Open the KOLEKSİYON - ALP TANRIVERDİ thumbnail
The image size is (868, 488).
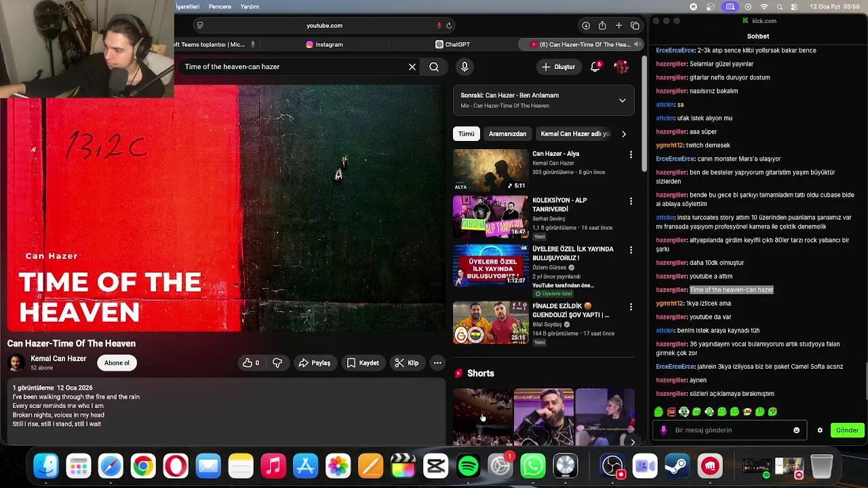click(x=490, y=217)
